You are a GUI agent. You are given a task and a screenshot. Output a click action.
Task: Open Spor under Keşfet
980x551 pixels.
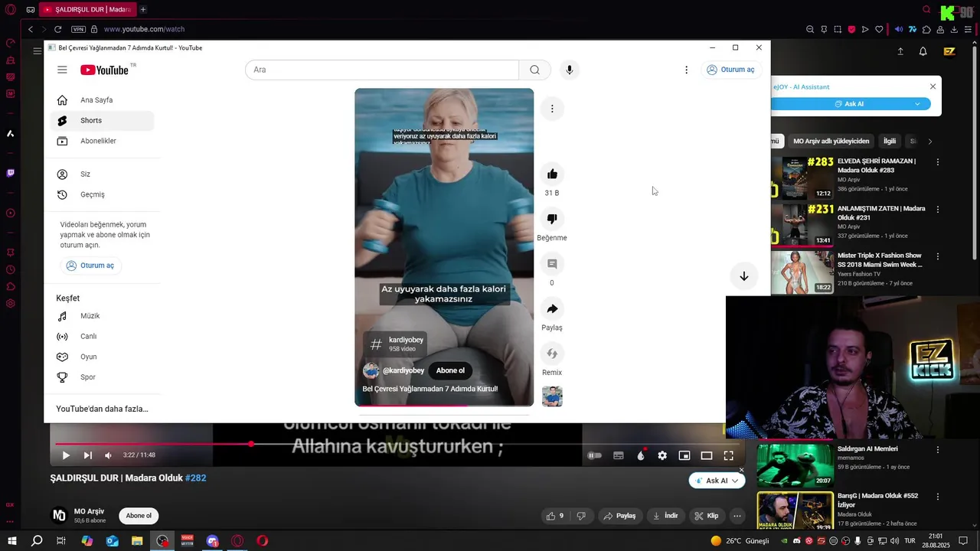pyautogui.click(x=102, y=377)
